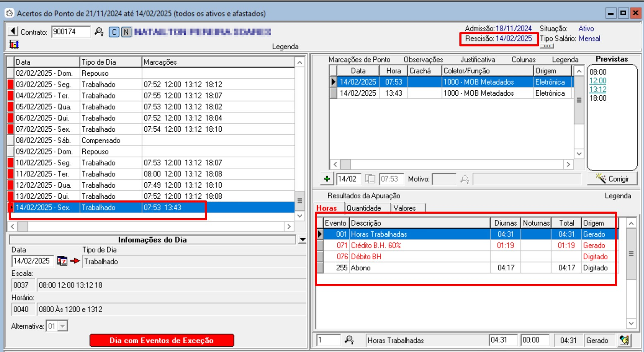
Task: Switch to the Horas tab
Action: point(327,208)
